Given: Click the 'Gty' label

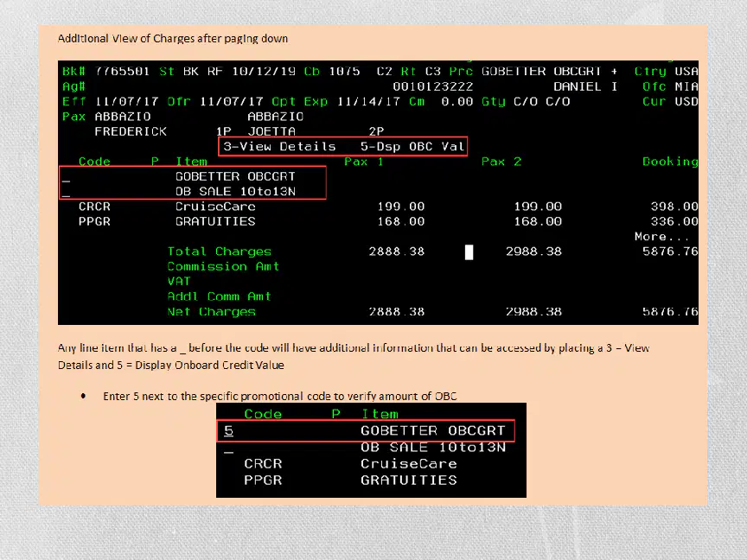Looking at the screenshot, I should click(493, 101).
